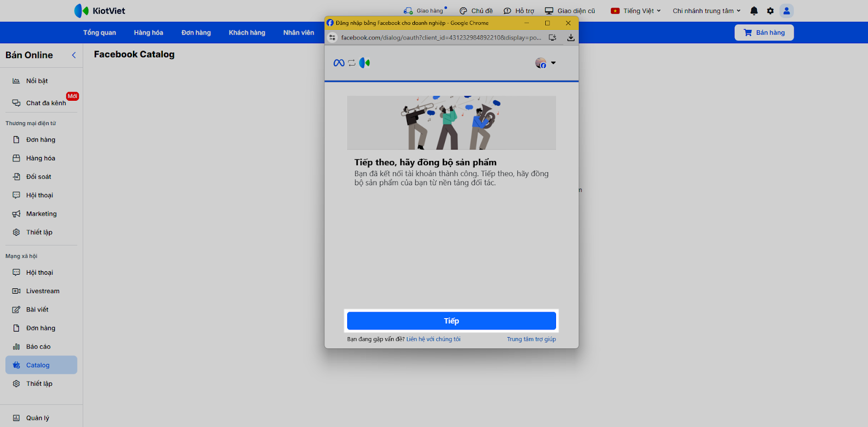Open Hàng hóa in the blue navigation bar
The width and height of the screenshot is (868, 427).
(x=149, y=33)
